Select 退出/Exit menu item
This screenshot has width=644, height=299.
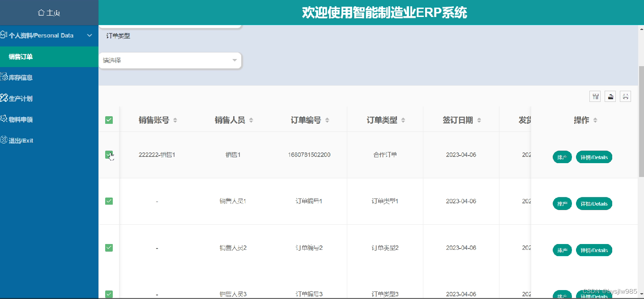(49, 140)
